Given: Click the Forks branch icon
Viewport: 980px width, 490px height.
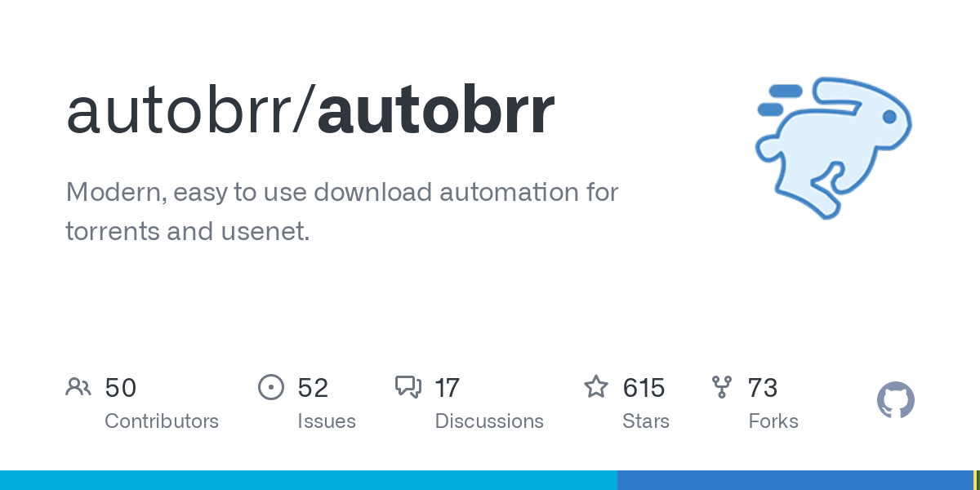Looking at the screenshot, I should click(722, 387).
